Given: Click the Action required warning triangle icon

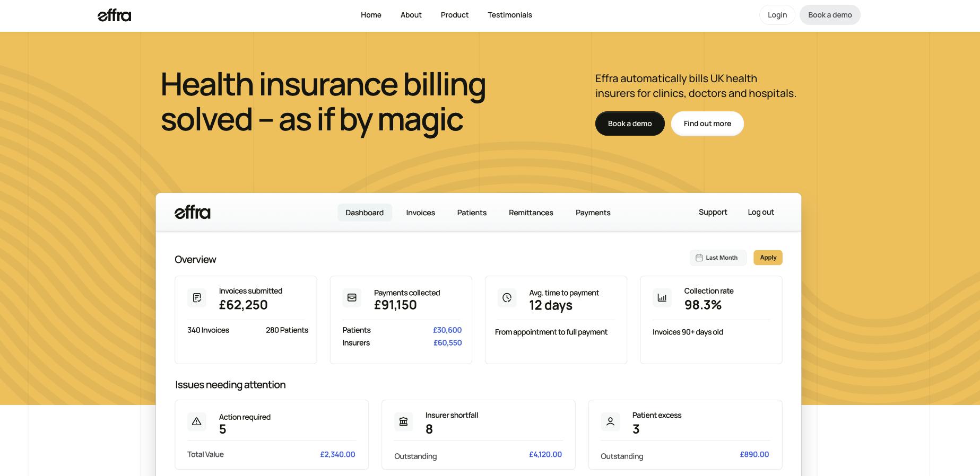Looking at the screenshot, I should coord(197,422).
